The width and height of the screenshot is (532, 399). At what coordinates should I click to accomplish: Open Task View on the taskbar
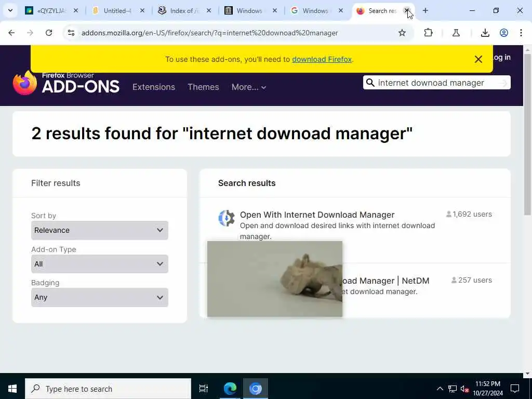point(204,389)
